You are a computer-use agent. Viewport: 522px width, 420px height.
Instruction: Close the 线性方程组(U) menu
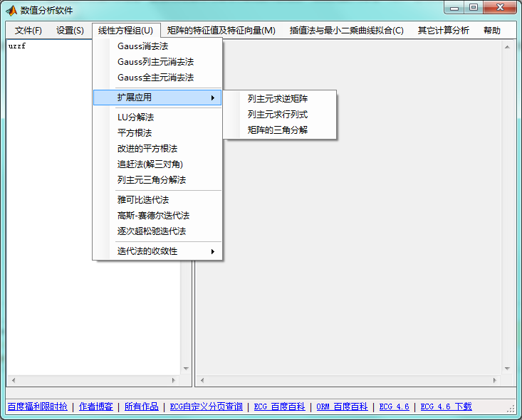pyautogui.click(x=126, y=31)
